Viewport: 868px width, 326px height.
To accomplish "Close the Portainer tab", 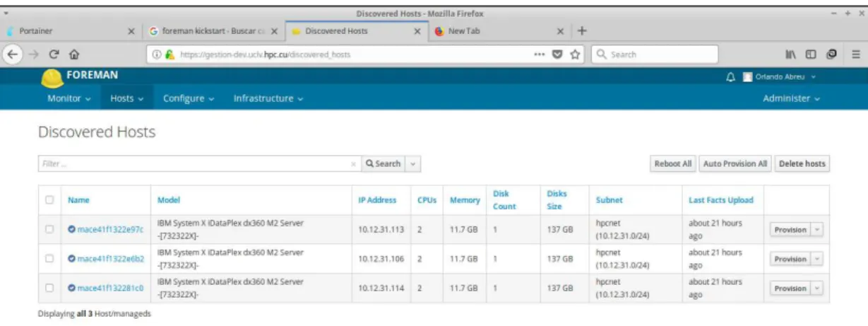I will (131, 31).
